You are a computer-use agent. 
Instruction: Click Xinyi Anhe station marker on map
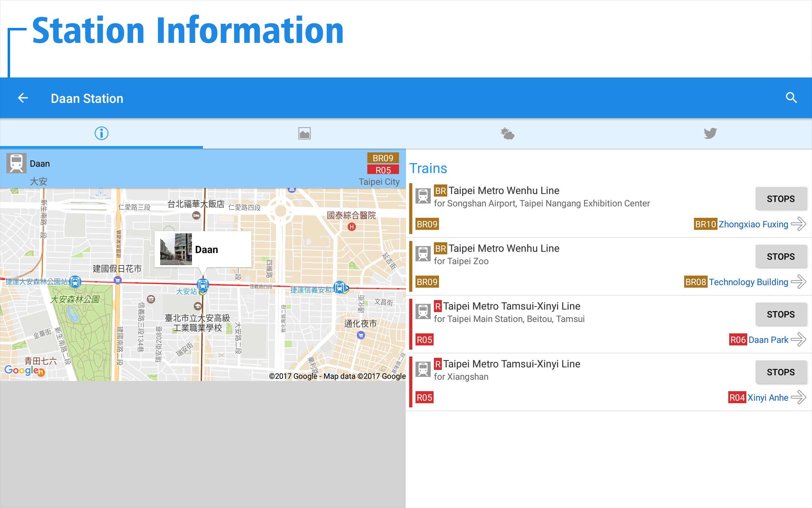(340, 287)
